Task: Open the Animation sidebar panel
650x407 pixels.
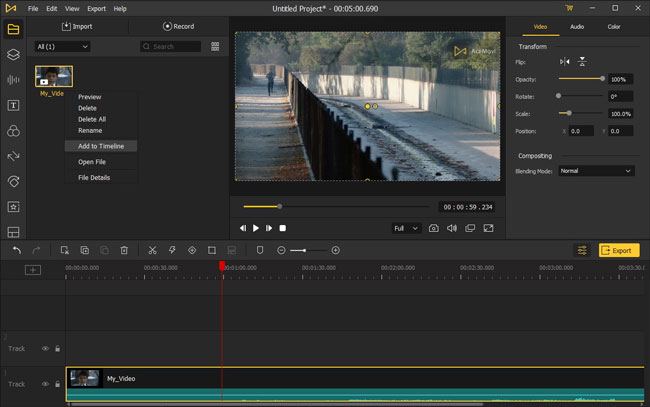Action: [13, 182]
